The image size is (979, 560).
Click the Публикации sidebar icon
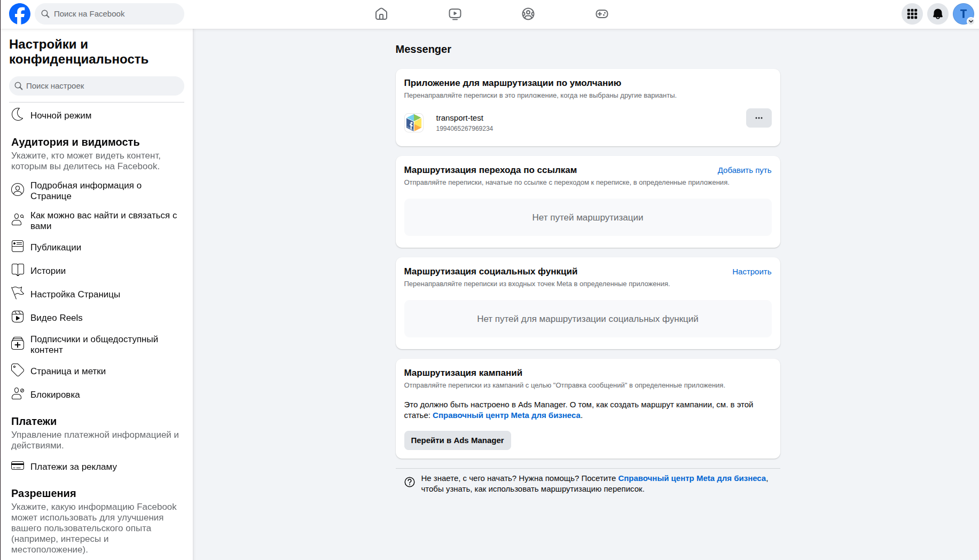18,246
